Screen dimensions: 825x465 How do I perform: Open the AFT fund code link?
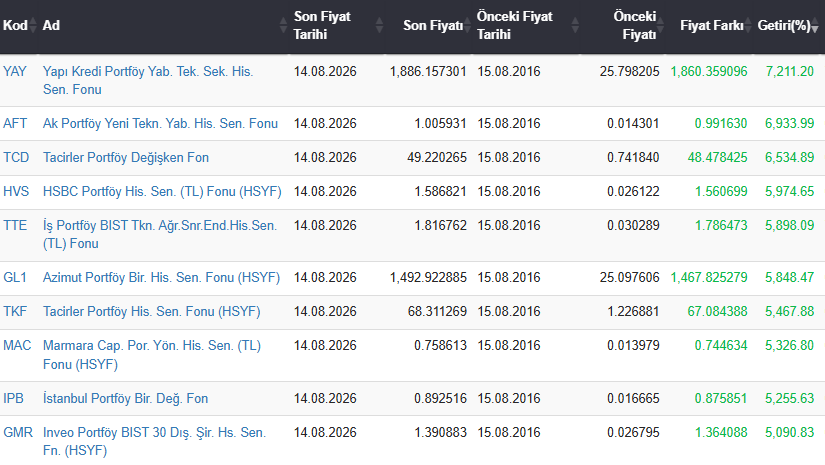[15, 124]
